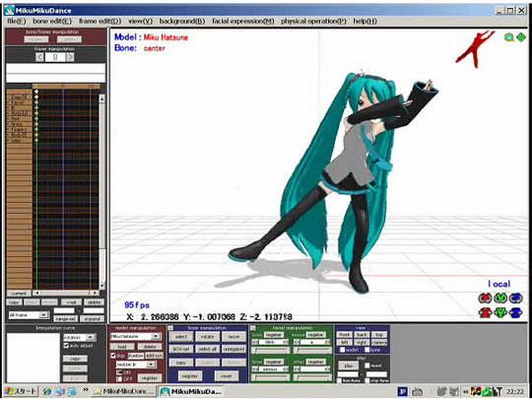Image resolution: width=532 pixels, height=399 pixels.
Task: Click next other expression arrow
Action: pos(328,369)
